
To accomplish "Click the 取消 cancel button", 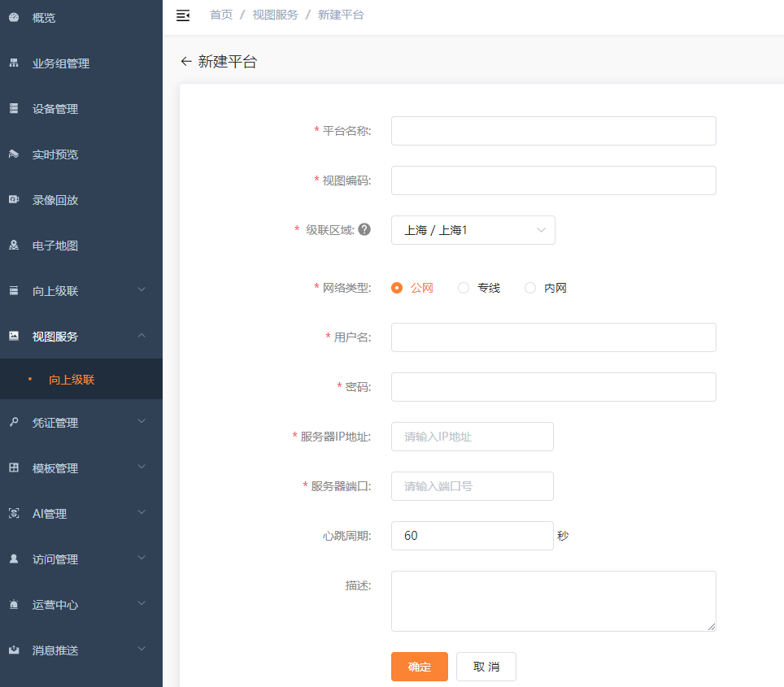I will click(x=486, y=667).
